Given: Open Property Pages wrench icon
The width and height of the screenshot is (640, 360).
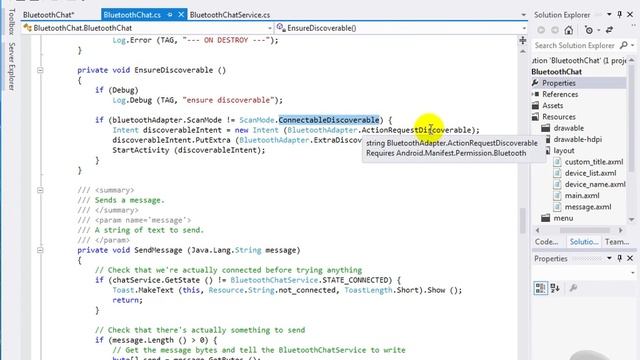Looking at the screenshot, I should (x=573, y=288).
